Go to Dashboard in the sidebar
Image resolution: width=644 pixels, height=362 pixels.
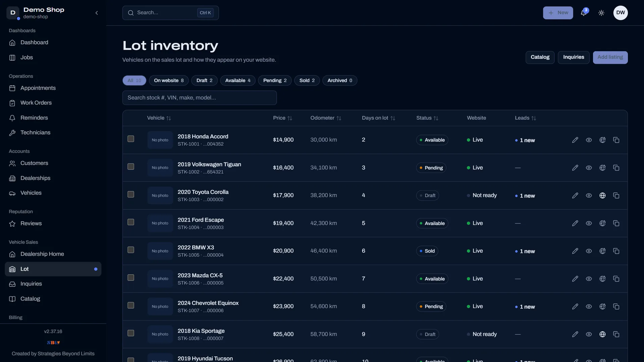pos(53,43)
